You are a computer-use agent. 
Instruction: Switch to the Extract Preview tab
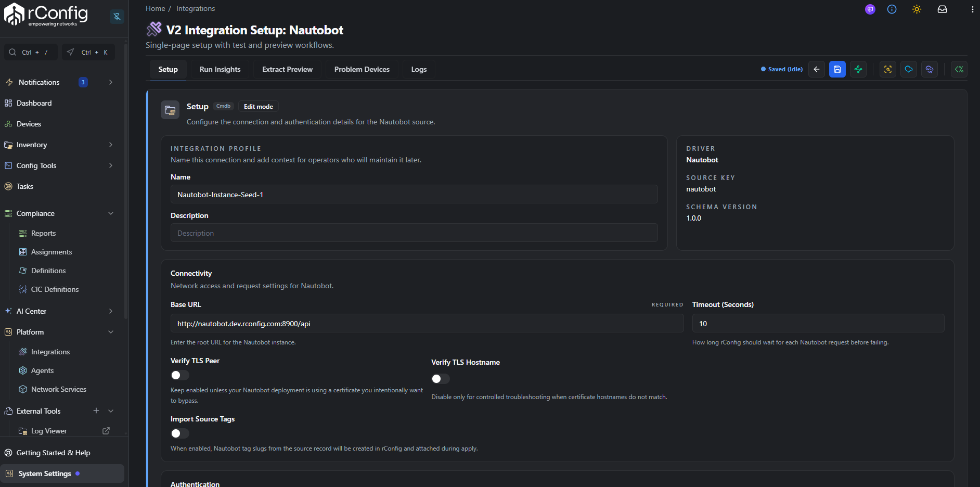pos(287,69)
